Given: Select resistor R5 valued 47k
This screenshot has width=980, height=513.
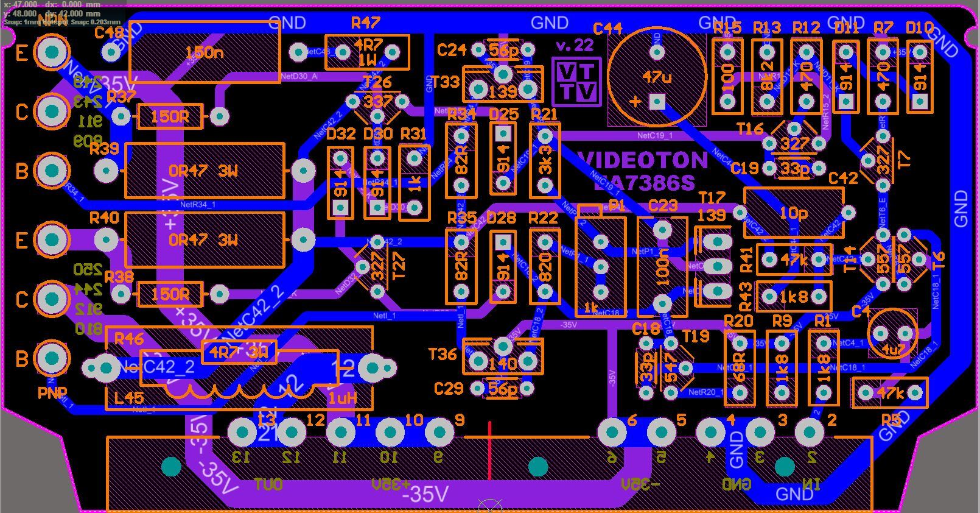Looking at the screenshot, I should (x=890, y=394).
